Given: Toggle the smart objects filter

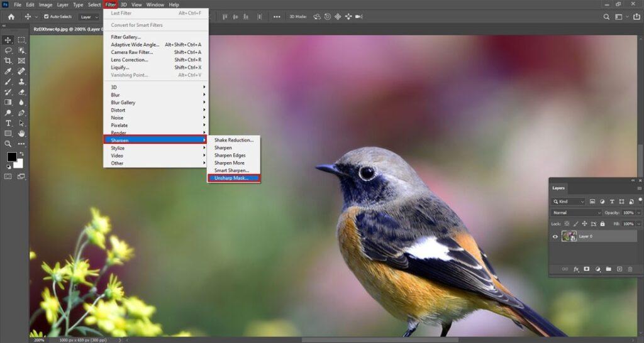Looking at the screenshot, I should (x=631, y=202).
